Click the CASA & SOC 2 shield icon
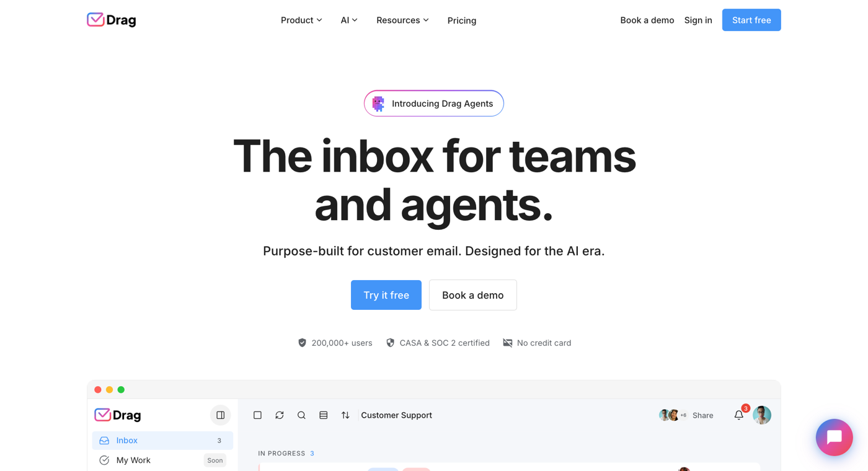Viewport: 868px width, 471px height. (x=390, y=343)
